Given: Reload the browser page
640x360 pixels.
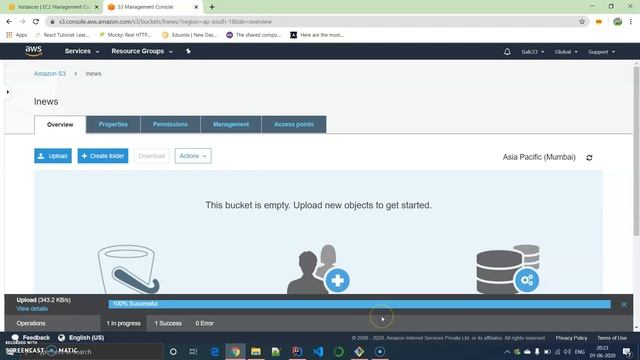Looking at the screenshot, I should pos(36,22).
